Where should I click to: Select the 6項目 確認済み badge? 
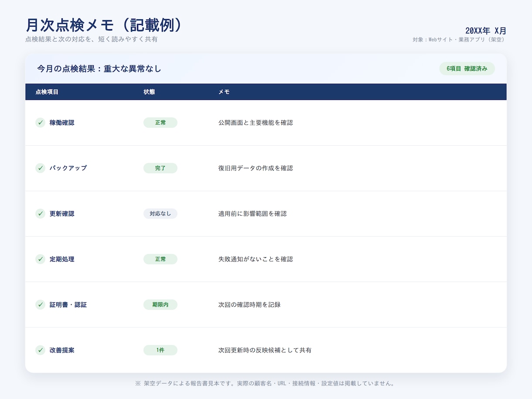[x=467, y=68]
